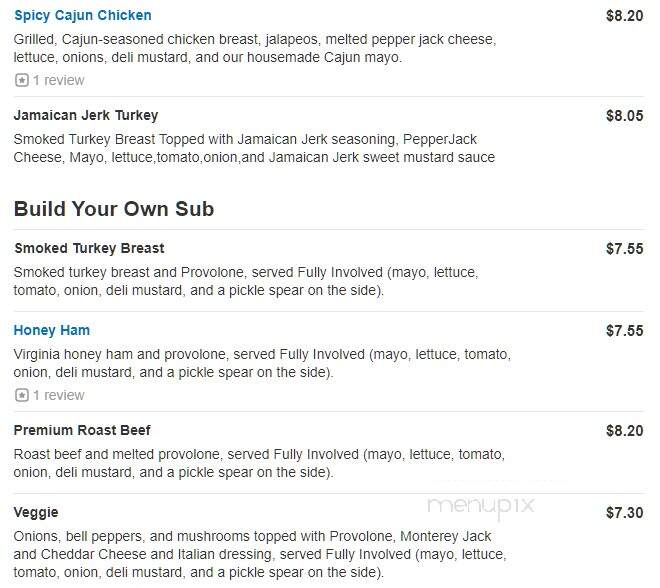
Task: Select the Smoked Turkey Breast item title
Action: (x=89, y=248)
